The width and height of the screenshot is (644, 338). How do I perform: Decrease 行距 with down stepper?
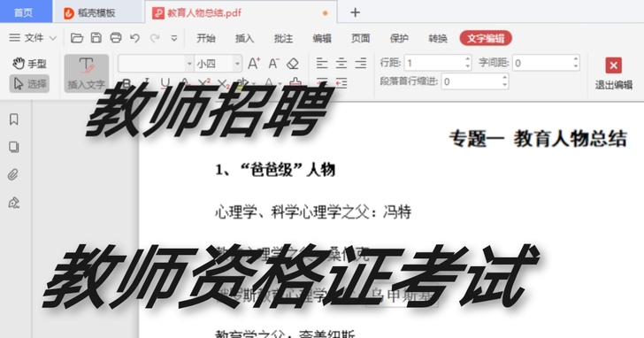pyautogui.click(x=467, y=66)
